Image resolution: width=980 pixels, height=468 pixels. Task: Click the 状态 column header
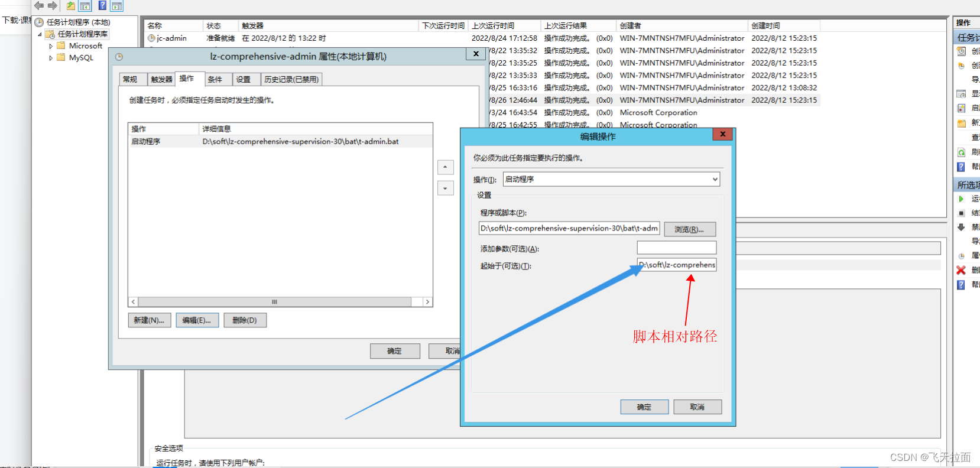(221, 25)
